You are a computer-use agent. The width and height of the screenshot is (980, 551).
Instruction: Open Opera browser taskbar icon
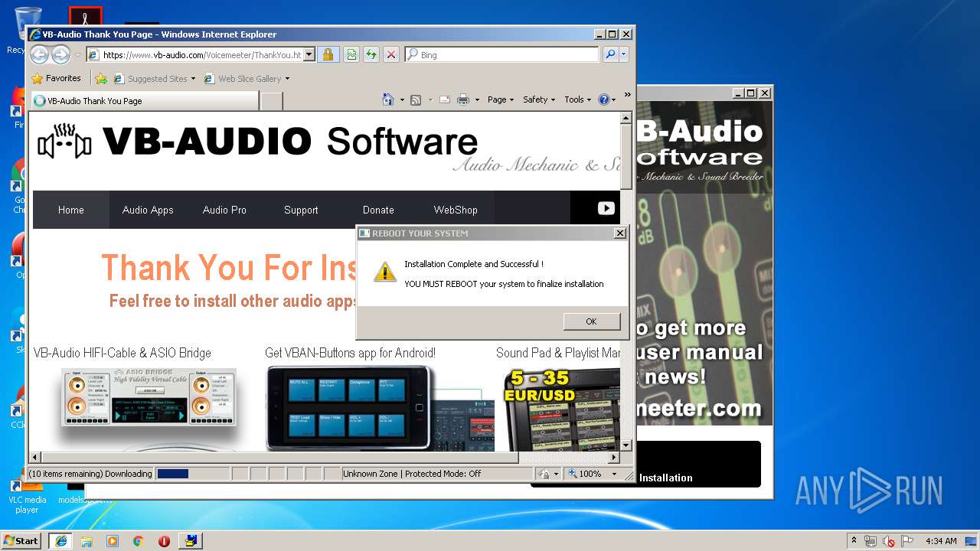pyautogui.click(x=164, y=541)
